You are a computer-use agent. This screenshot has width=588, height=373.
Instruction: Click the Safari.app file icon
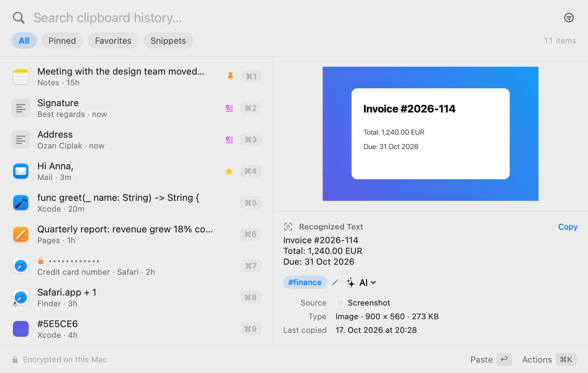click(21, 298)
